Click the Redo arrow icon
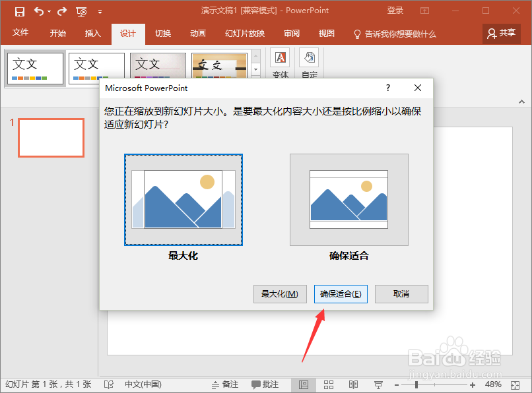532x393 pixels. click(x=62, y=12)
